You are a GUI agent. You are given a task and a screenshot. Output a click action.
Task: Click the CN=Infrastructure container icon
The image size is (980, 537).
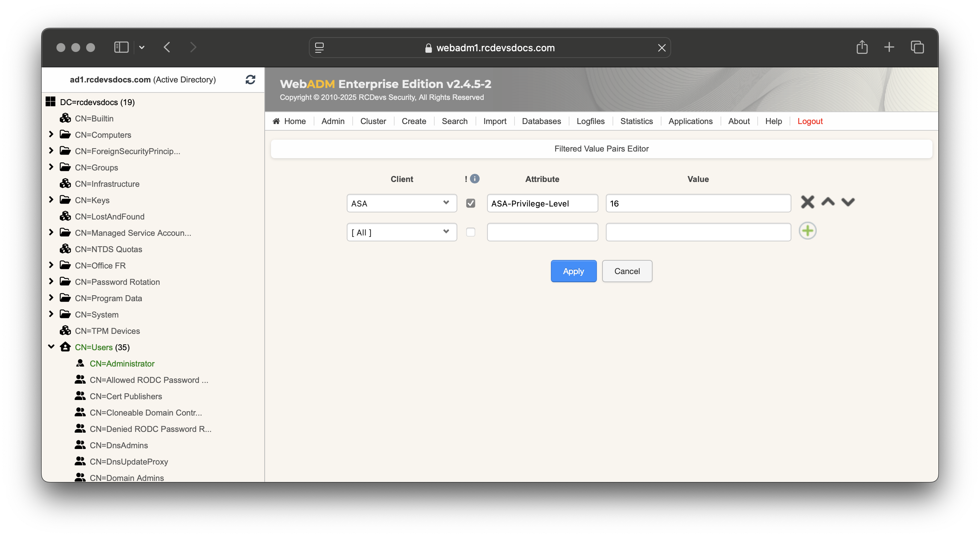coord(65,183)
